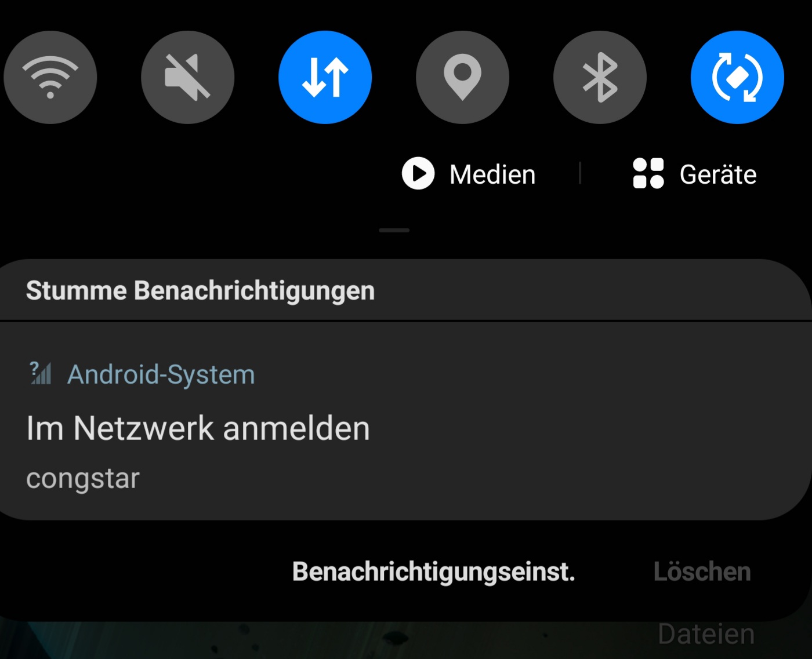Screen dimensions: 812x659
Task: Disable mobile data with the arrows toggle
Action: click(325, 77)
